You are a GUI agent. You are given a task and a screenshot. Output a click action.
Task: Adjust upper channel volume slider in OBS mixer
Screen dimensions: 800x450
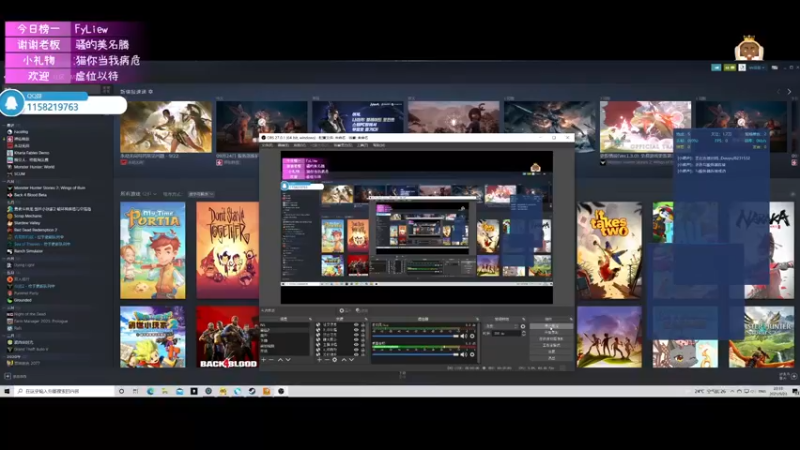415,336
